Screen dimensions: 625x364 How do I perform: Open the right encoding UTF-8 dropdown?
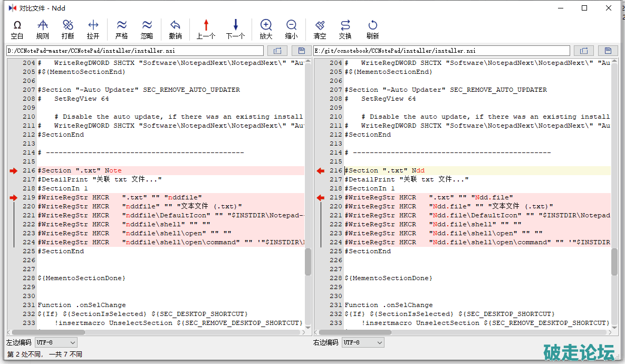(x=363, y=342)
